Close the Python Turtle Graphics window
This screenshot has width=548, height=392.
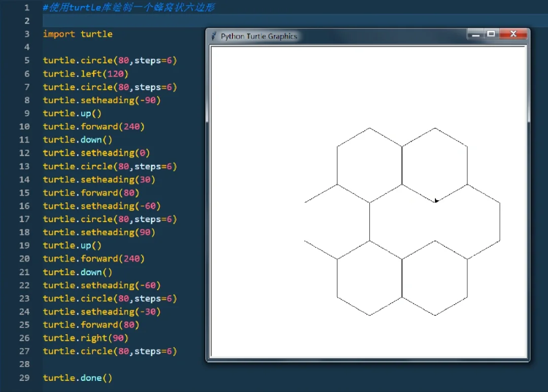point(513,34)
